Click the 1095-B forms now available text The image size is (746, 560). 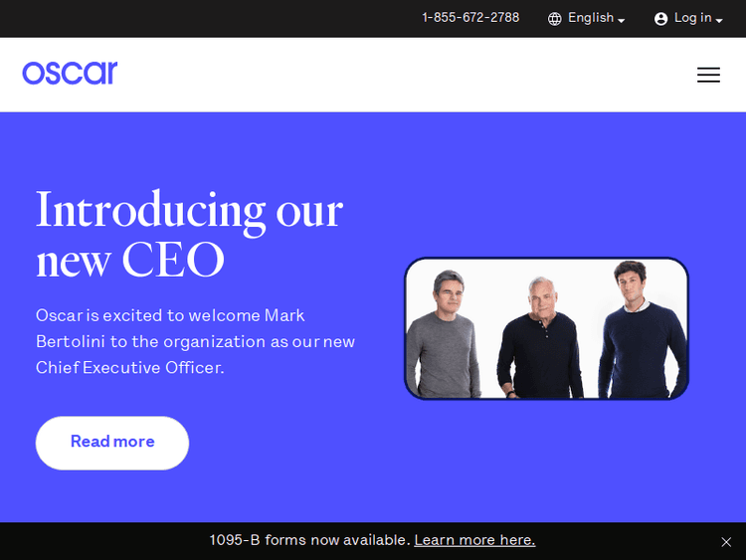coord(309,540)
